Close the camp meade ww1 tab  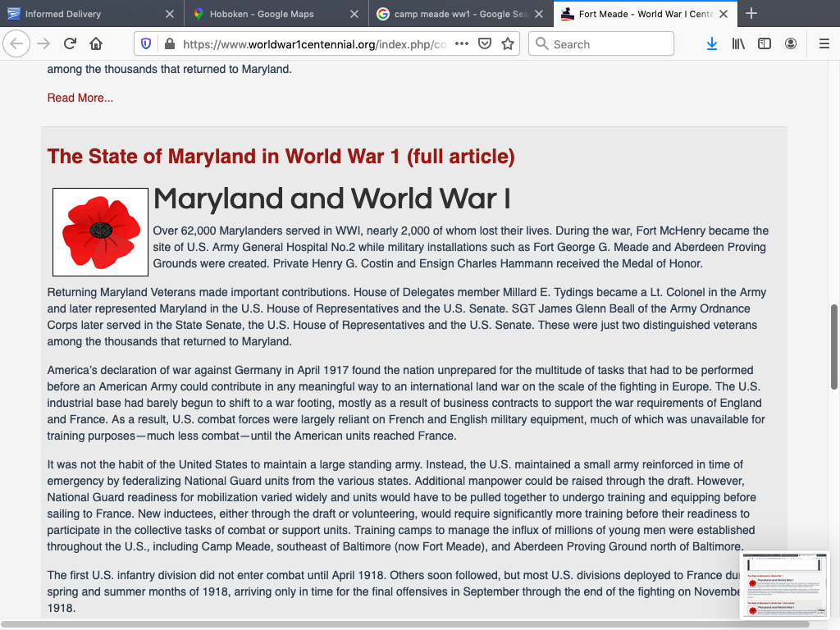538,14
